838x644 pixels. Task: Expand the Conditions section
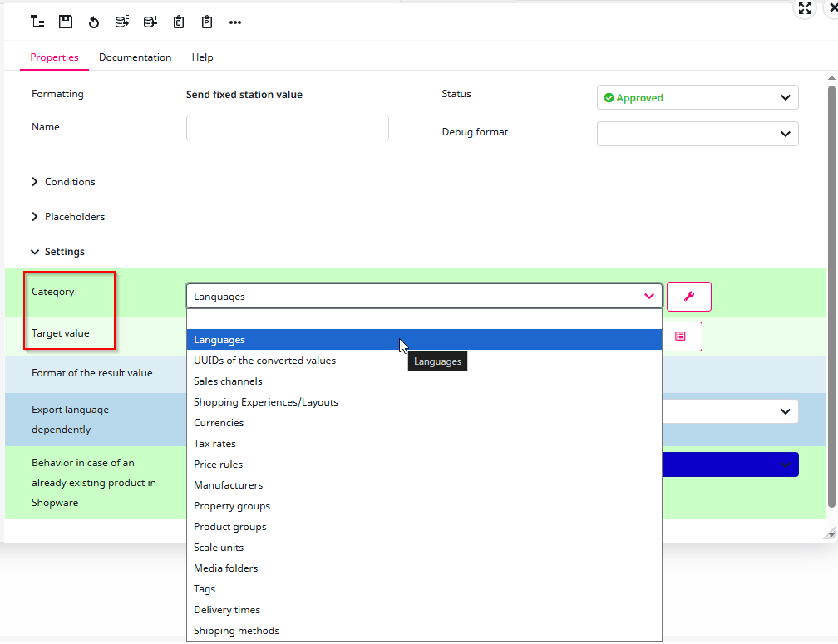70,181
